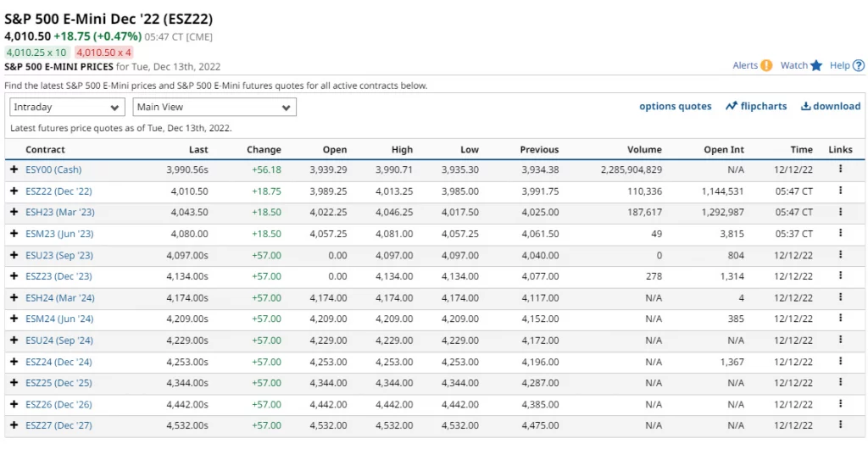868x460 pixels.
Task: Open the options quotes link
Action: [676, 106]
